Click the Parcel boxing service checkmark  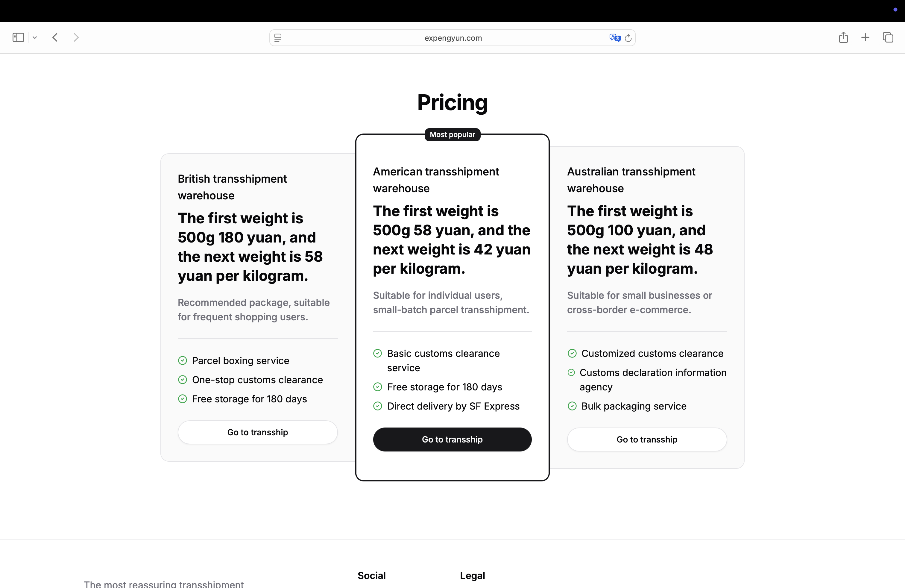click(183, 360)
